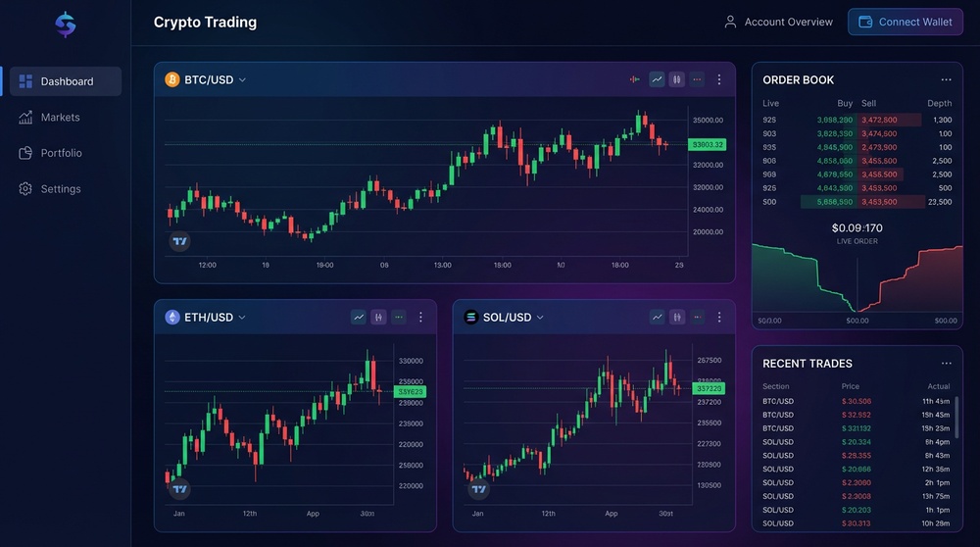Select sell price 2,473,900 in Order Book
The width and height of the screenshot is (980, 547).
tap(879, 147)
